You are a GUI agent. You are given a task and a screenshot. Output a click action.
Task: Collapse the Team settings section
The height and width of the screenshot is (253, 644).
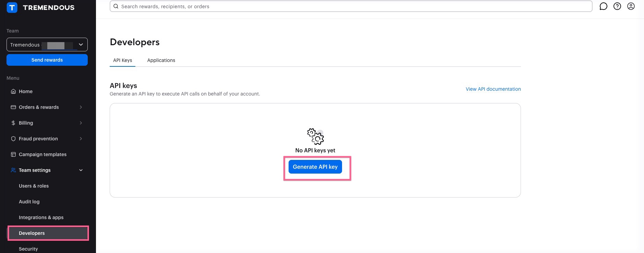point(81,170)
